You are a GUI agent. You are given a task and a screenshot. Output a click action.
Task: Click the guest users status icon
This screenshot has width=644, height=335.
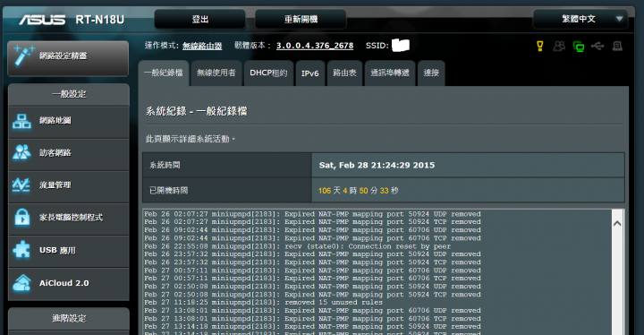pos(559,46)
